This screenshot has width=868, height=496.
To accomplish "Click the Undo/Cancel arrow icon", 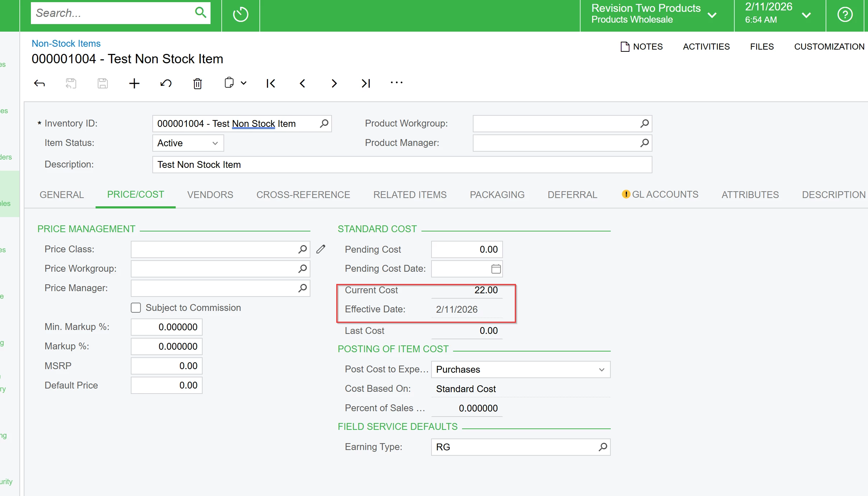I will pos(166,83).
